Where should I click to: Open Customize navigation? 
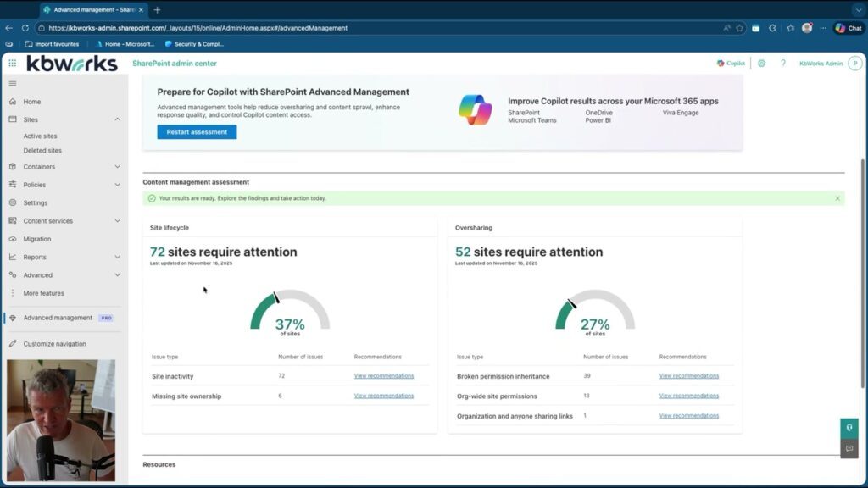tap(54, 344)
